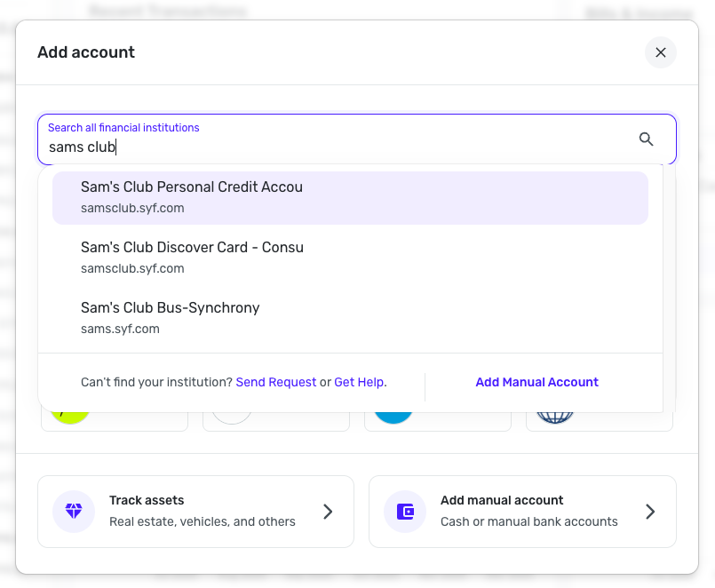
Task: Close the Add account dialog
Action: pyautogui.click(x=660, y=52)
